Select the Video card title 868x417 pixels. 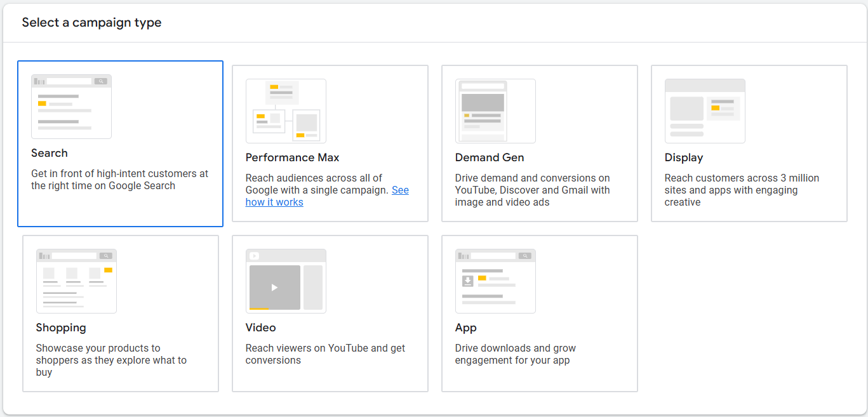[261, 328]
